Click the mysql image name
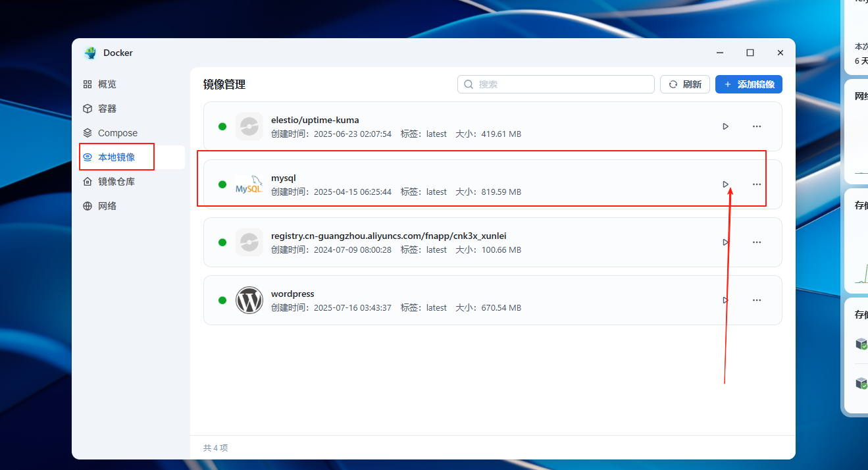 [x=284, y=178]
